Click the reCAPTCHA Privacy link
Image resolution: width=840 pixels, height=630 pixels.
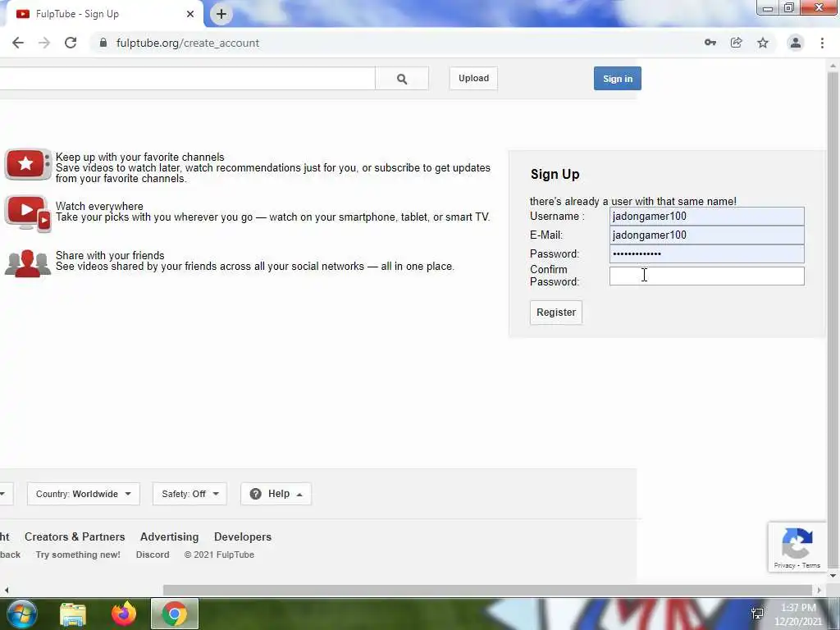784,565
